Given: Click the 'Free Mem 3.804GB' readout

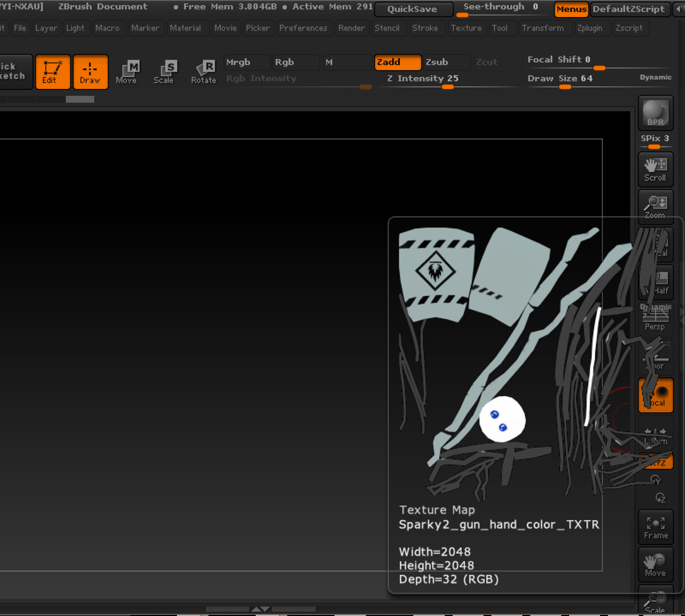Looking at the screenshot, I should coord(230,7).
